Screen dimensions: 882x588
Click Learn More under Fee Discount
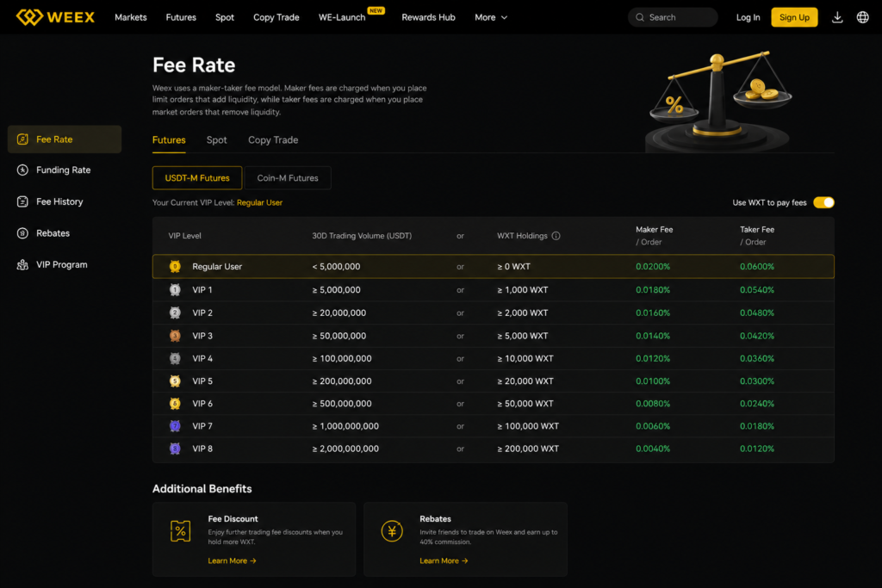tap(232, 560)
